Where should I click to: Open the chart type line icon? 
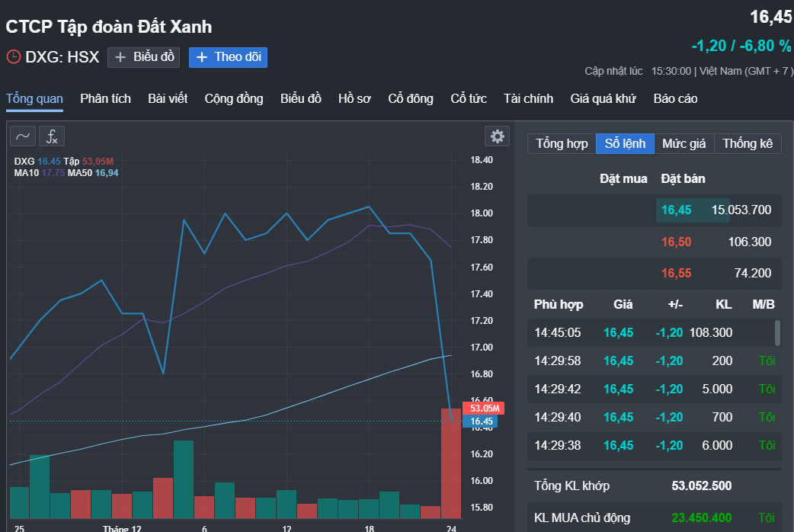(23, 136)
